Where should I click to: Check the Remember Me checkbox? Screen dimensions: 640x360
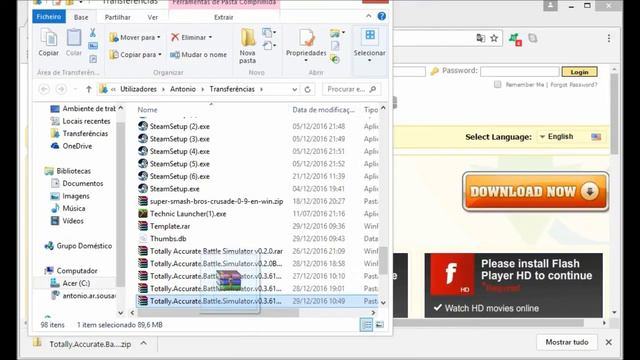pos(497,84)
